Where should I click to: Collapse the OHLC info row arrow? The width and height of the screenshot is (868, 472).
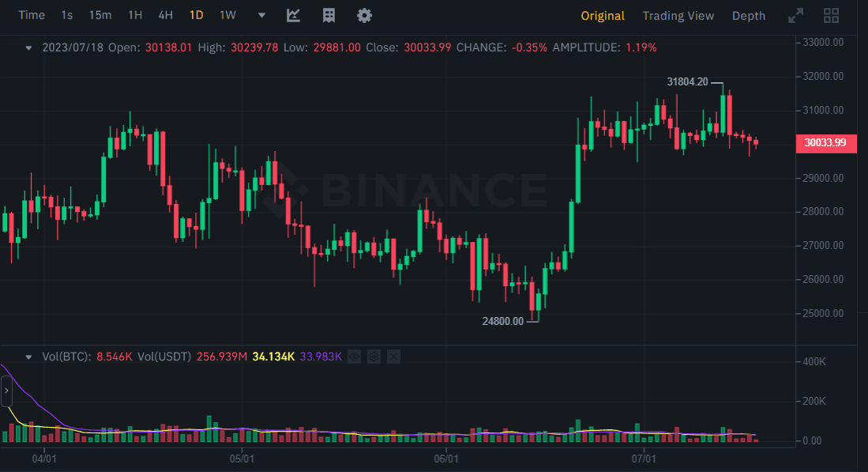(29, 48)
